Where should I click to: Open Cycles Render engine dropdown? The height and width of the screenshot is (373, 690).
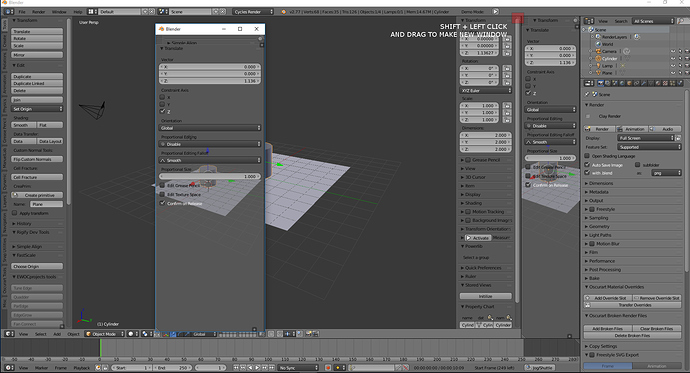(253, 11)
